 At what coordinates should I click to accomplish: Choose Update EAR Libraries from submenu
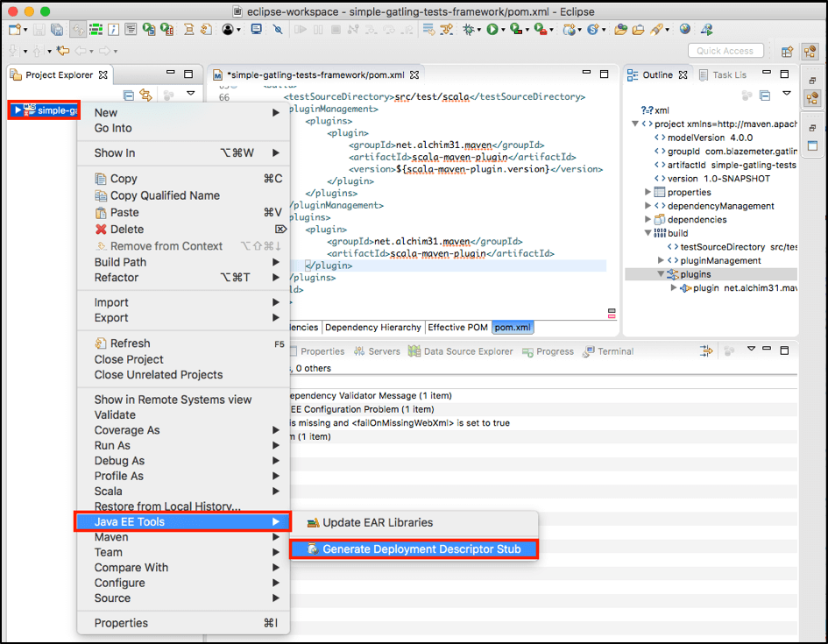pyautogui.click(x=414, y=522)
